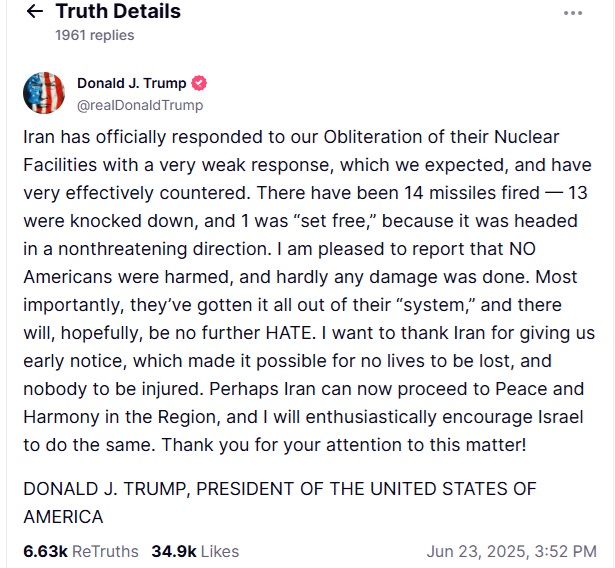Click the "Peace and" text in post
Screen dimensions: 615x568
point(540,389)
